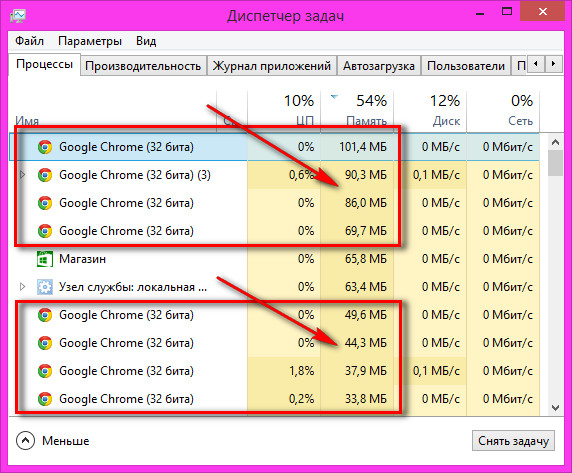572x473 pixels.
Task: Switch to the Производительность tab
Action: [x=143, y=66]
